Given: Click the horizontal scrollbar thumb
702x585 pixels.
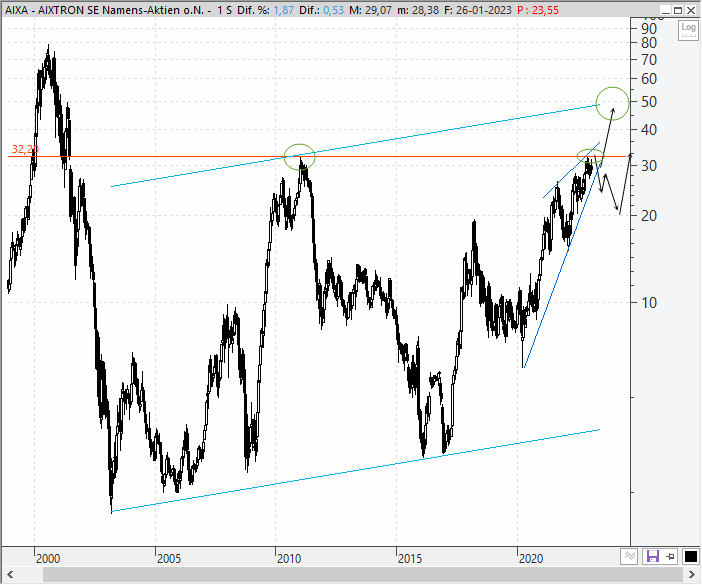Looking at the screenshot, I should click(363, 575).
